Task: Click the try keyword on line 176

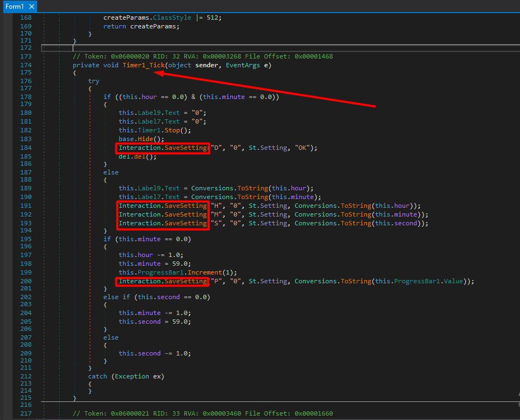Action: coord(94,81)
